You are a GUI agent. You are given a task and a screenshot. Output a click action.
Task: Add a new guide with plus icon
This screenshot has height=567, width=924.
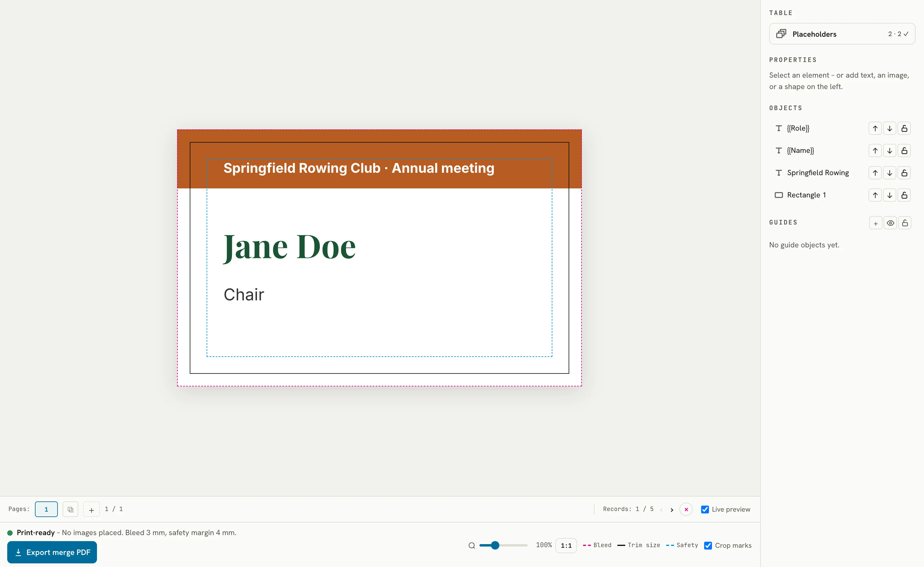click(876, 223)
